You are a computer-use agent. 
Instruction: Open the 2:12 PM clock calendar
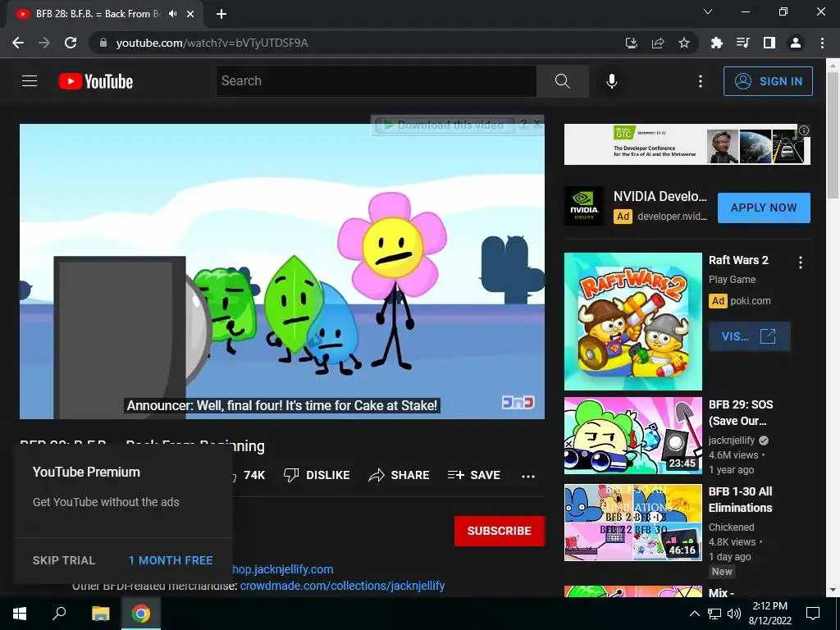769,614
